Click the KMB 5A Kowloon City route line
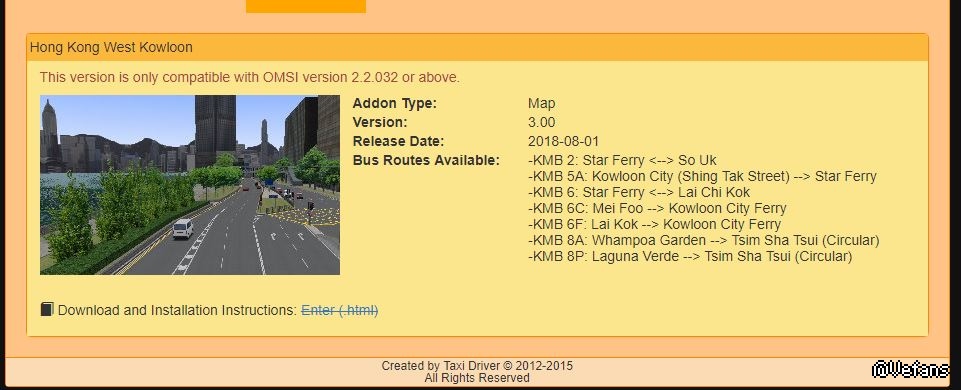The image size is (961, 390). tap(702, 177)
